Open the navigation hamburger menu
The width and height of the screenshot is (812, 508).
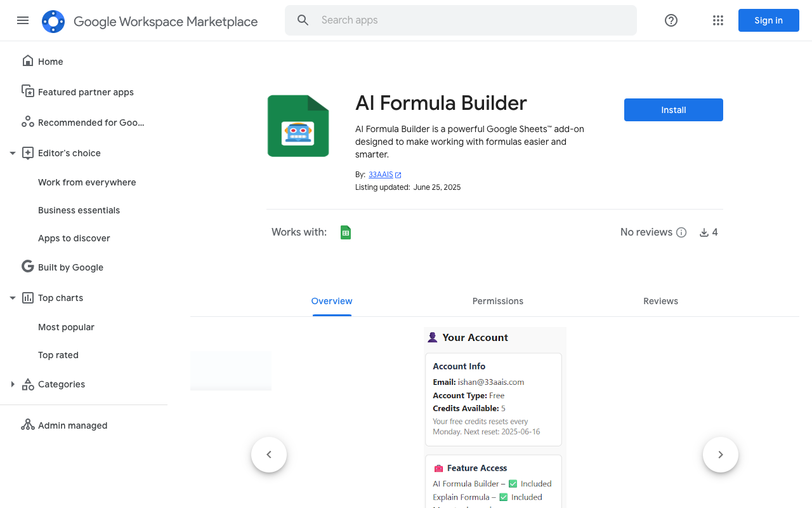pos(23,20)
